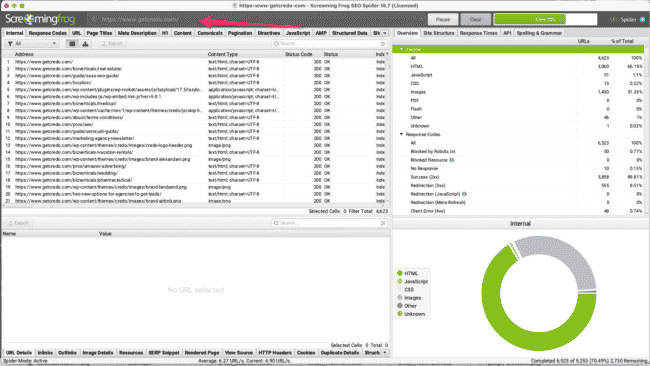Open the Outlinks bottom tab
The image size is (650, 366).
coord(68,352)
